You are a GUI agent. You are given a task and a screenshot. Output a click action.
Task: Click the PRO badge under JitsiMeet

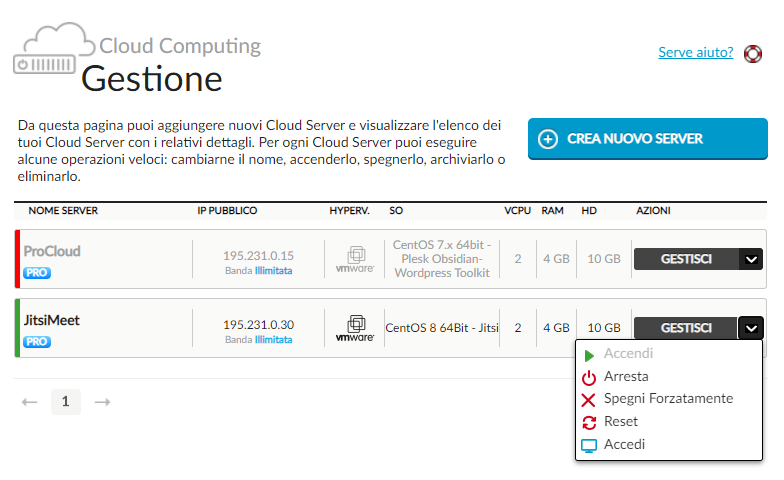37,342
